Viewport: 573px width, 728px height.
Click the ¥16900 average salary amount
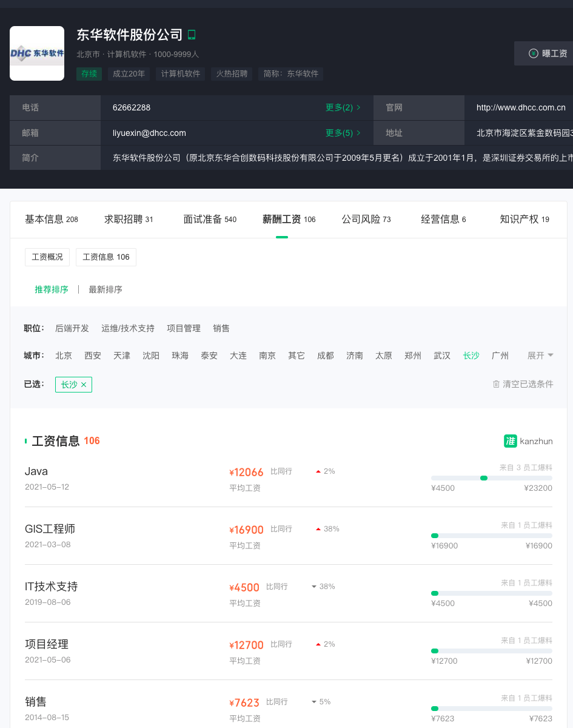coord(246,530)
